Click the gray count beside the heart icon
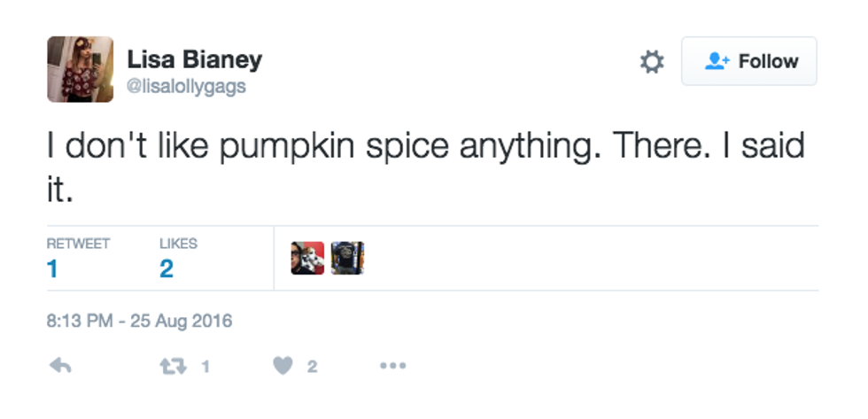Image resolution: width=868 pixels, height=419 pixels. click(x=312, y=366)
